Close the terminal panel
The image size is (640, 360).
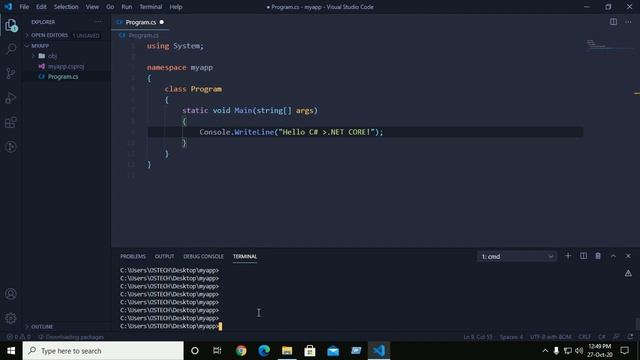pos(628,256)
